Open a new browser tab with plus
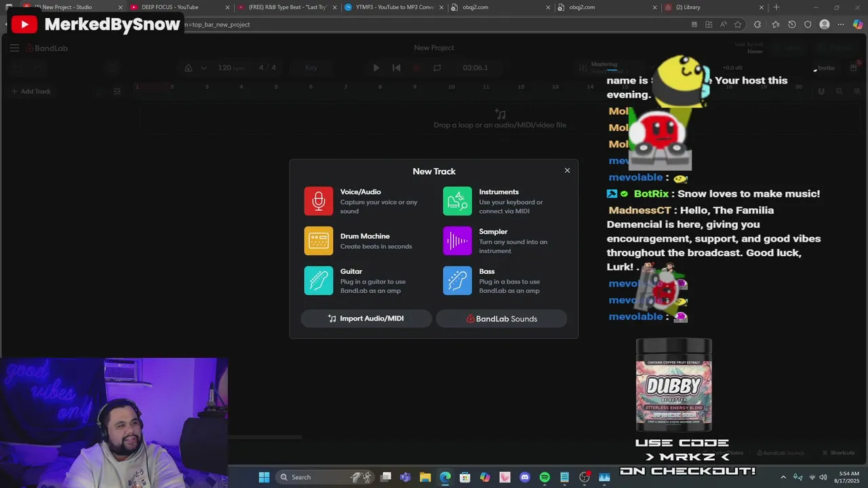868x488 pixels. (x=776, y=7)
